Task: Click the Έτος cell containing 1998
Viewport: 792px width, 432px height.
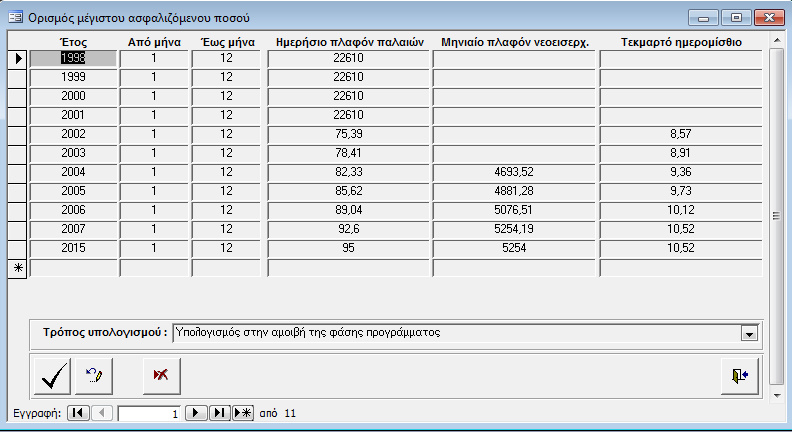Action: point(74,58)
